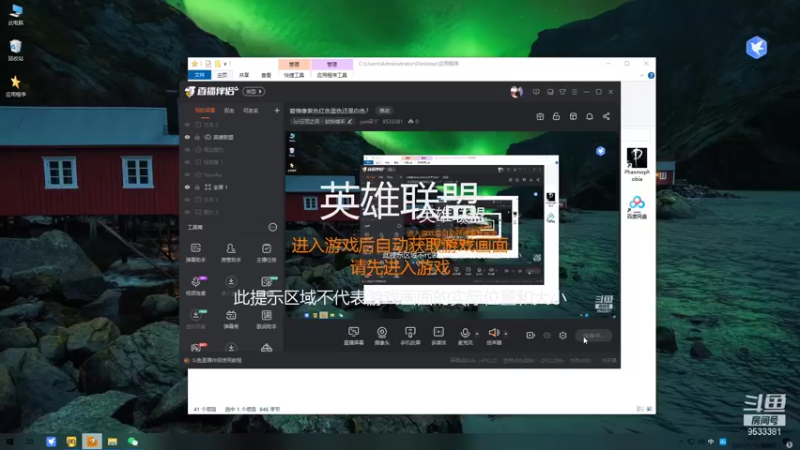Viewport: 800px width, 450px height.
Task: Open the 主播任务 checklist tool
Action: pyautogui.click(x=266, y=253)
